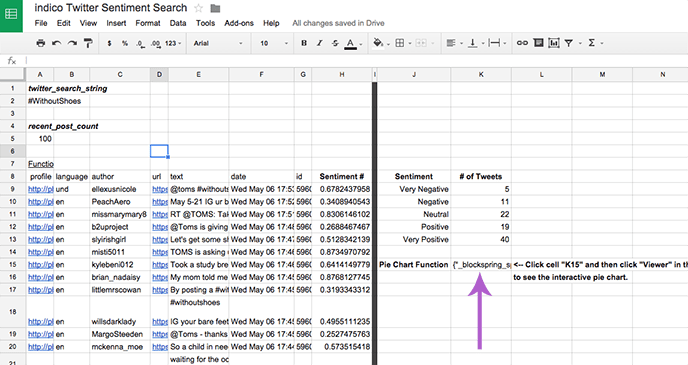The image size is (688, 365).
Task: Toggle bold formatting
Action: [304, 43]
